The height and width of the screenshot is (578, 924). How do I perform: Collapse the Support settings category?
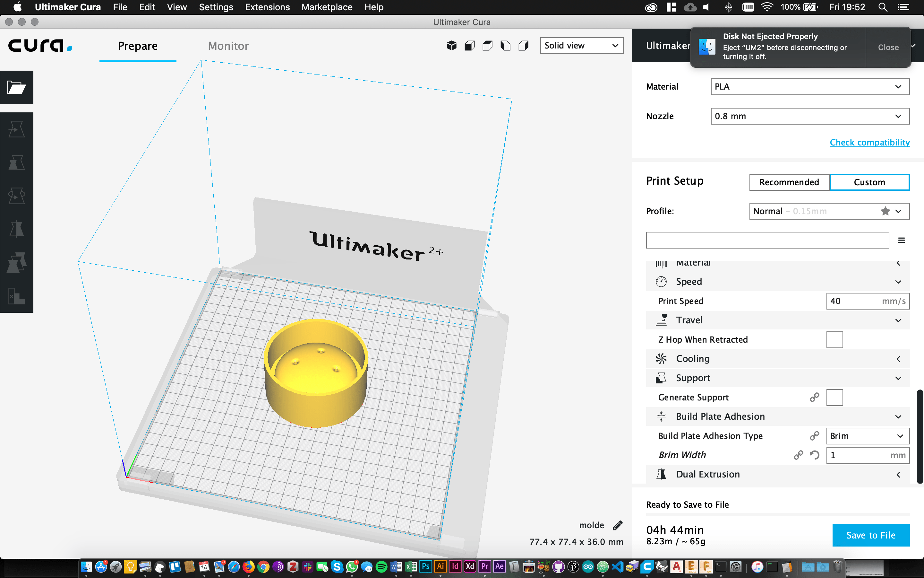click(778, 378)
